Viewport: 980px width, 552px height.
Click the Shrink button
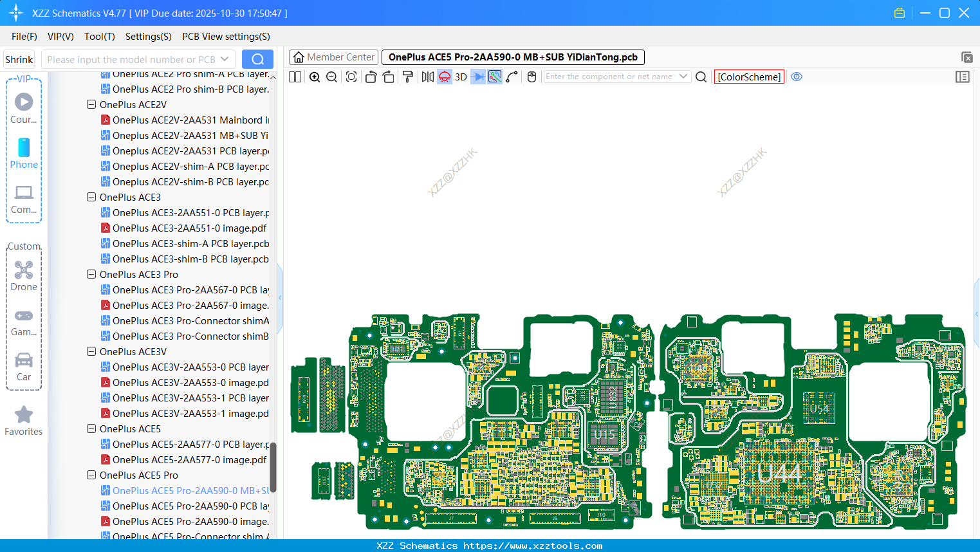click(19, 59)
